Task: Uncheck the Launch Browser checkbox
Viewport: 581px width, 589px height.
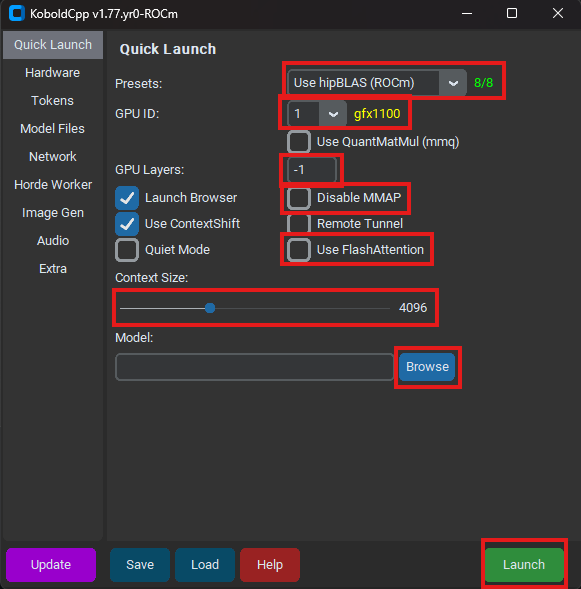Action: 127,198
